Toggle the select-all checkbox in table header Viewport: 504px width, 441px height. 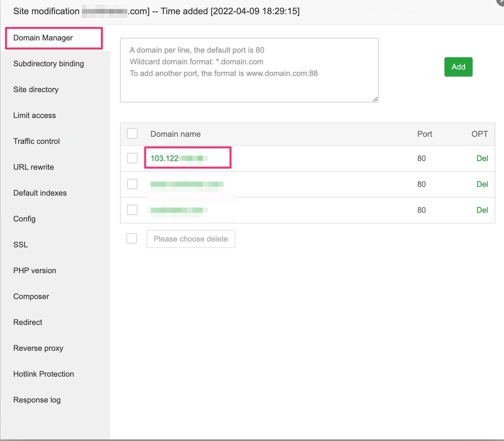point(132,134)
